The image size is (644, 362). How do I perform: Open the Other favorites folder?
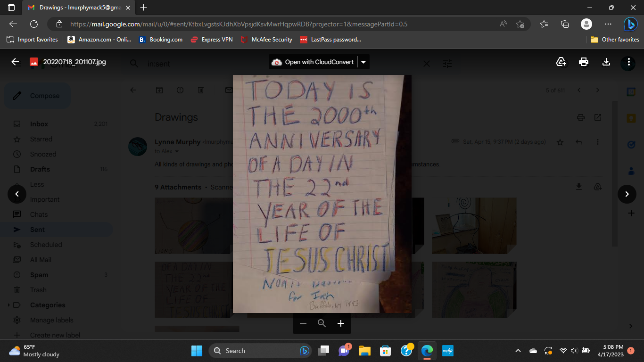tap(615, 40)
